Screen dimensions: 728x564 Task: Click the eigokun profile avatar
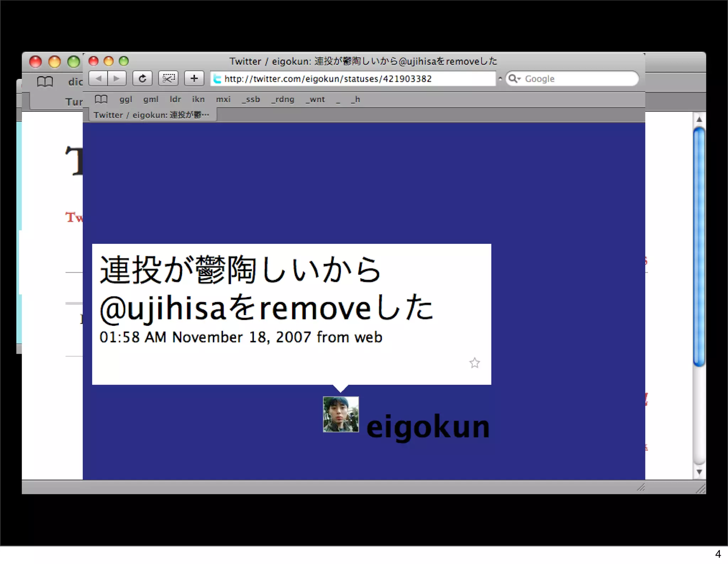click(x=341, y=414)
